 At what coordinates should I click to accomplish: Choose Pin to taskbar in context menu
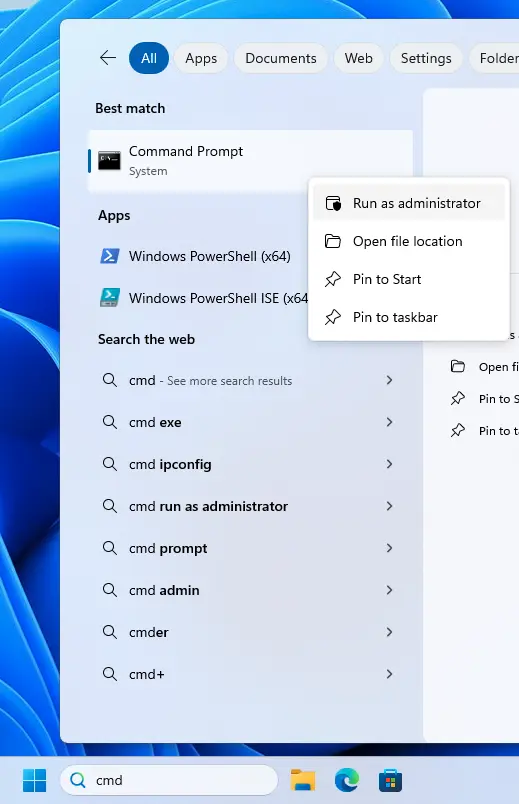tap(409, 317)
